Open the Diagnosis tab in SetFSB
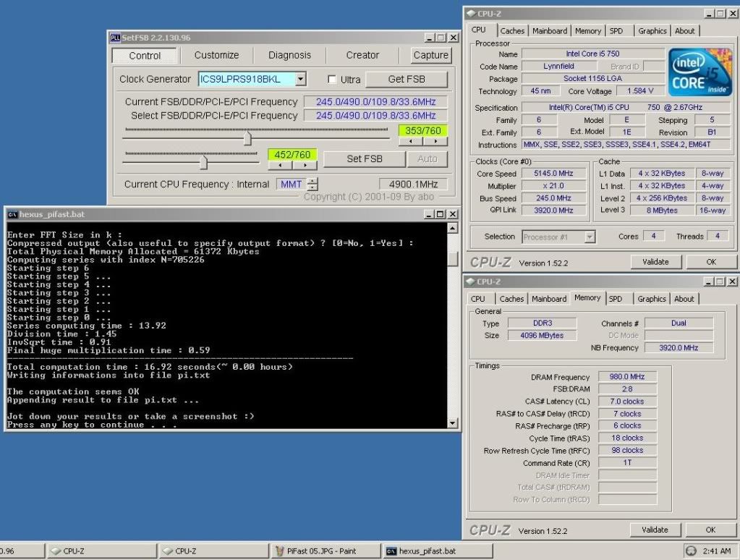The image size is (740, 560). coord(289,55)
